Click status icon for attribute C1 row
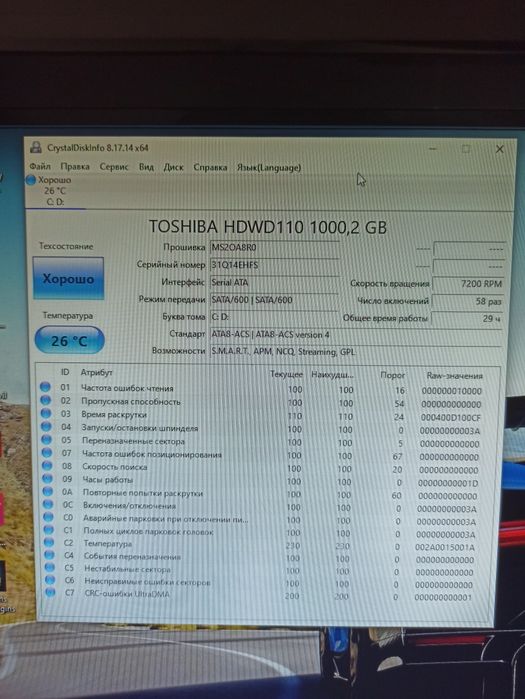This screenshot has height=699, width=525. pyautogui.click(x=49, y=530)
